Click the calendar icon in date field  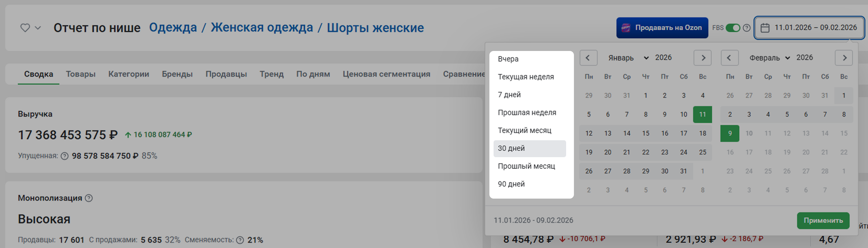(x=765, y=28)
